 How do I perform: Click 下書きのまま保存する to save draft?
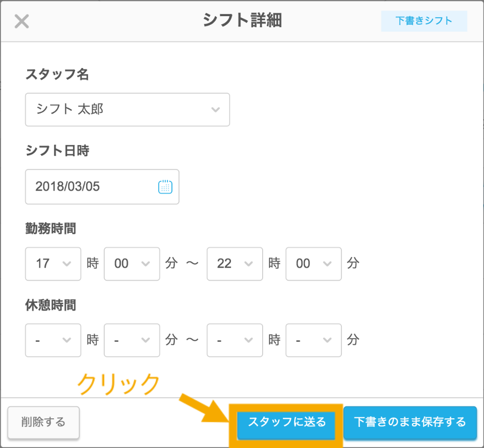pyautogui.click(x=410, y=422)
